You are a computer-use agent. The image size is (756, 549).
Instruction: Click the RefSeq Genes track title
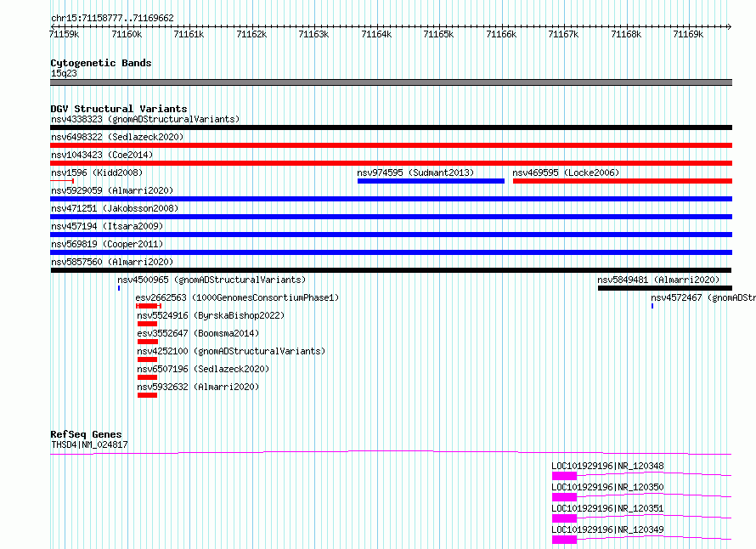86,434
